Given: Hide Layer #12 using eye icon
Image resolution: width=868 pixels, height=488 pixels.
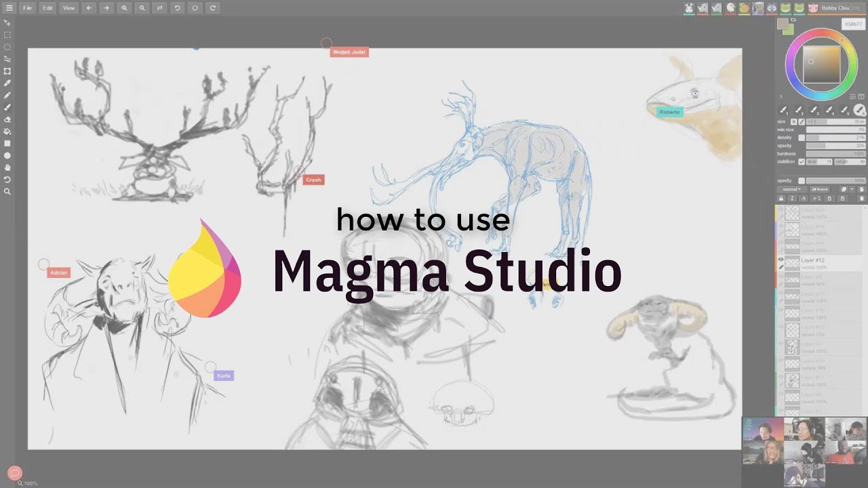Looking at the screenshot, I should point(781,260).
